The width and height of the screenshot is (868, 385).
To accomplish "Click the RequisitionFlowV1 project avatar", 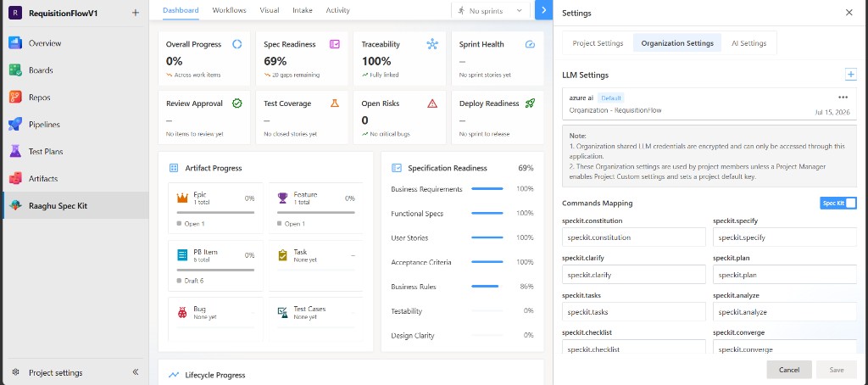I will coord(15,13).
